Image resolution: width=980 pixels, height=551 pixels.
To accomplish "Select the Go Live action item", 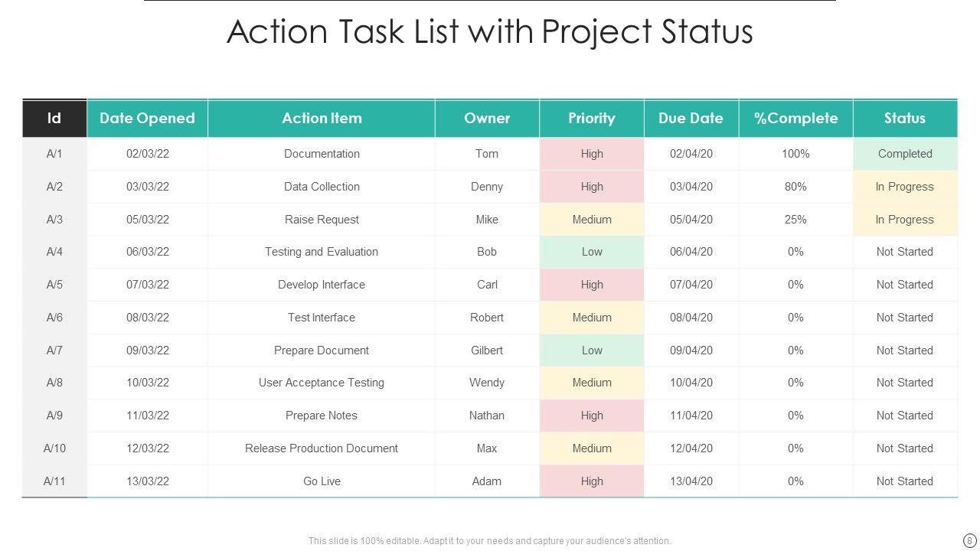I will (322, 481).
